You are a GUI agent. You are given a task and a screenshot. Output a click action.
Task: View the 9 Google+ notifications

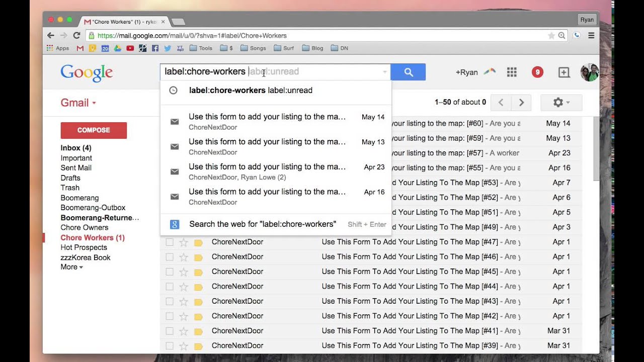[537, 72]
